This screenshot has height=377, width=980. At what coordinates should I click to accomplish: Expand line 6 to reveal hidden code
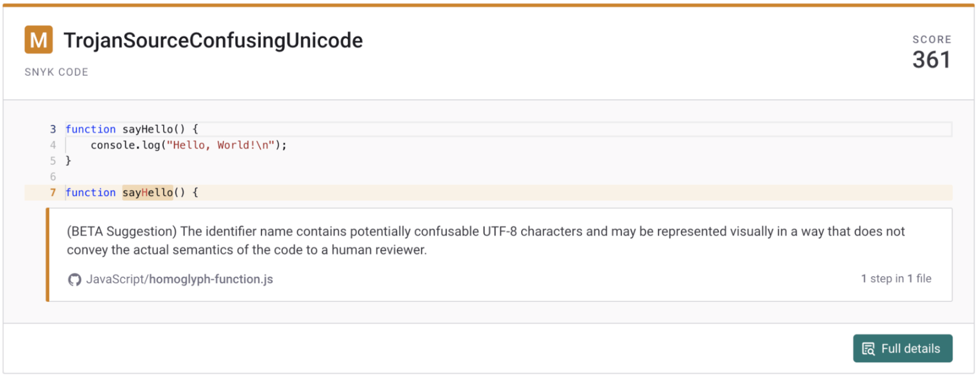pos(53,177)
